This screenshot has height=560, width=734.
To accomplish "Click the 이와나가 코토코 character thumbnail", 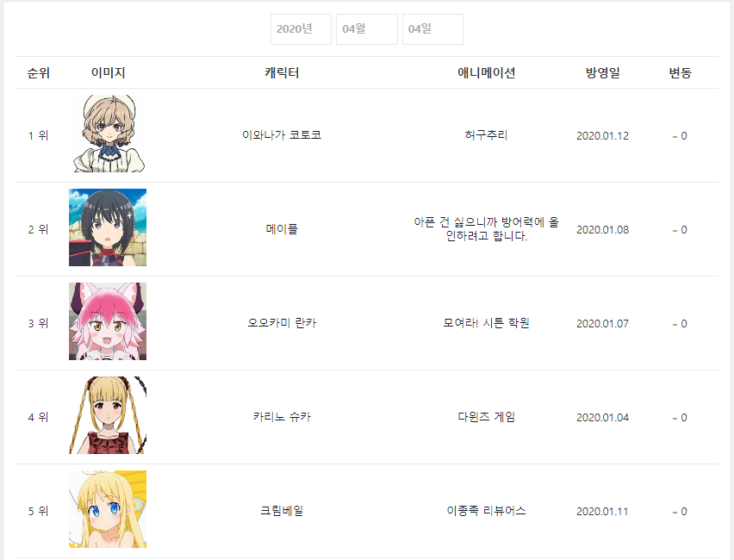I will (x=108, y=134).
